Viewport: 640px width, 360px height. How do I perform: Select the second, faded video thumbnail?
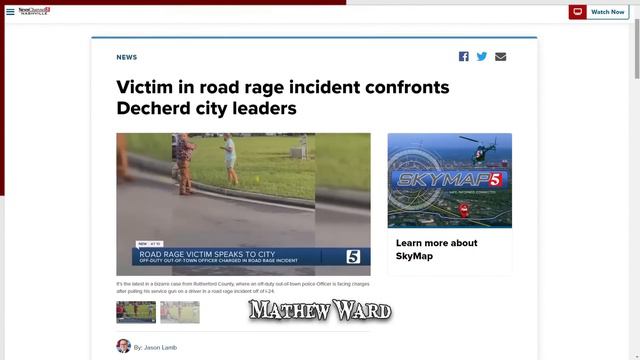click(x=180, y=312)
